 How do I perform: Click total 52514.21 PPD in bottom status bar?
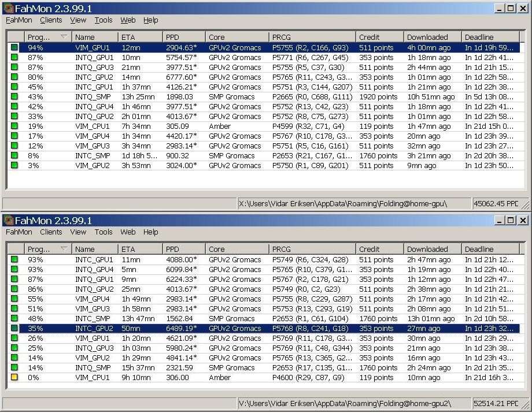point(496,403)
